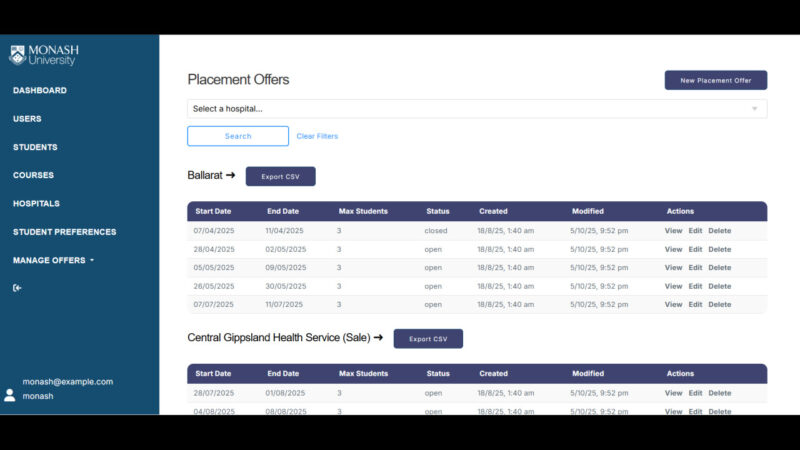800x450 pixels.
Task: Click the arrow next to Ballarat
Action: pyautogui.click(x=230, y=176)
